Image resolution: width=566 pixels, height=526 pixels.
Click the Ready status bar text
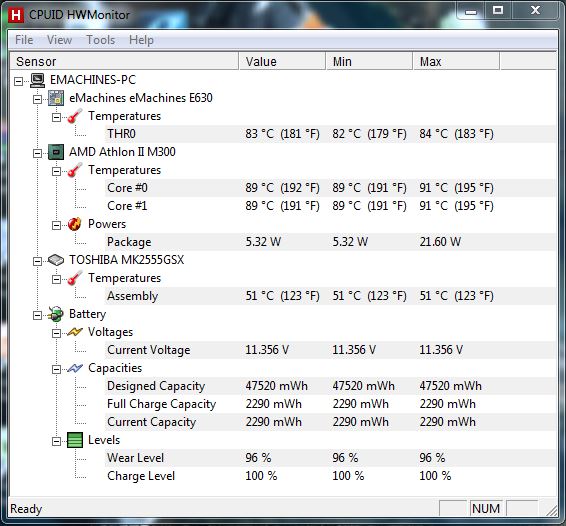(x=26, y=509)
